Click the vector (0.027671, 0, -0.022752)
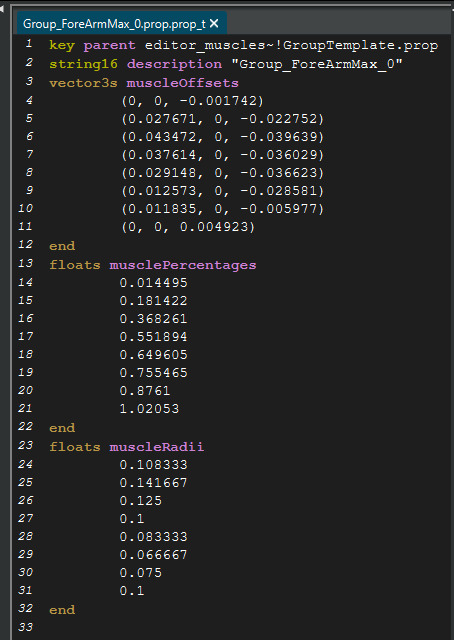454x640 pixels. pos(223,119)
